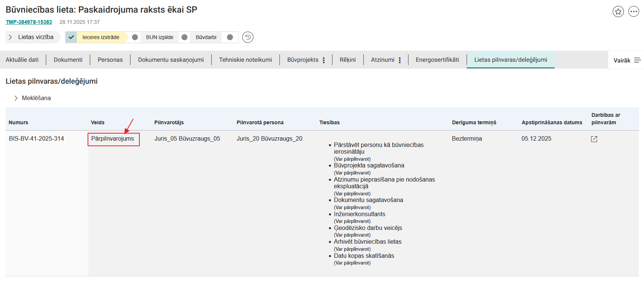Open case link TMP-384978-15383
The width and height of the screenshot is (644, 282).
point(29,22)
